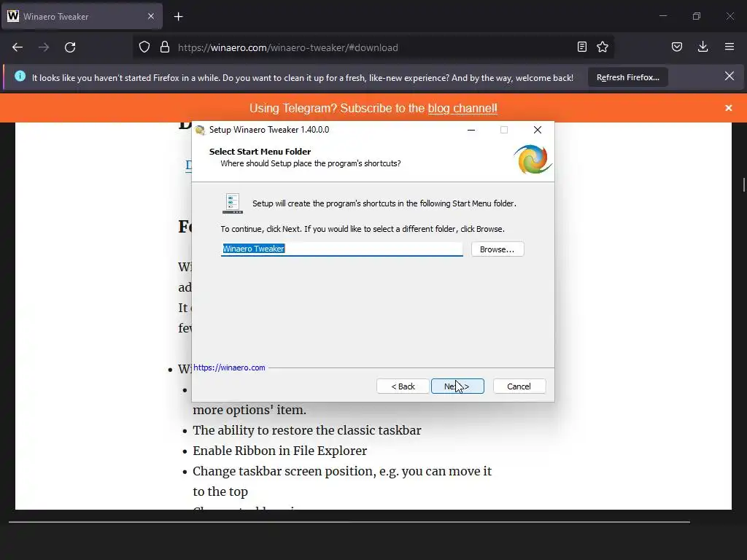Click the setup dialog title bar icon

[x=201, y=130]
